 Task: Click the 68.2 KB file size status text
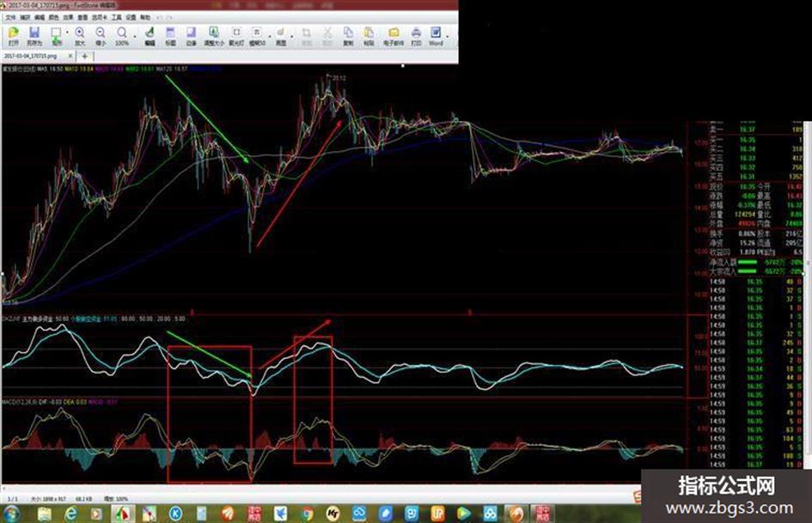tap(82, 499)
